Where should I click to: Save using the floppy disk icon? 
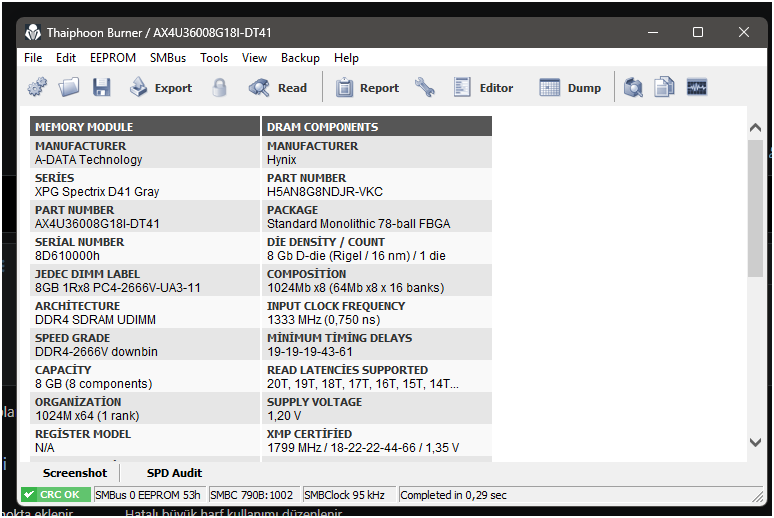pos(102,87)
